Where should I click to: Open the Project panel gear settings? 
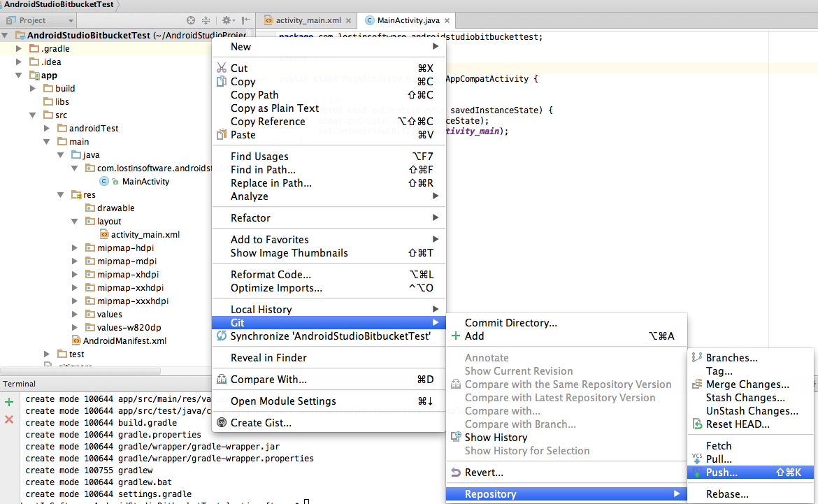[x=227, y=21]
